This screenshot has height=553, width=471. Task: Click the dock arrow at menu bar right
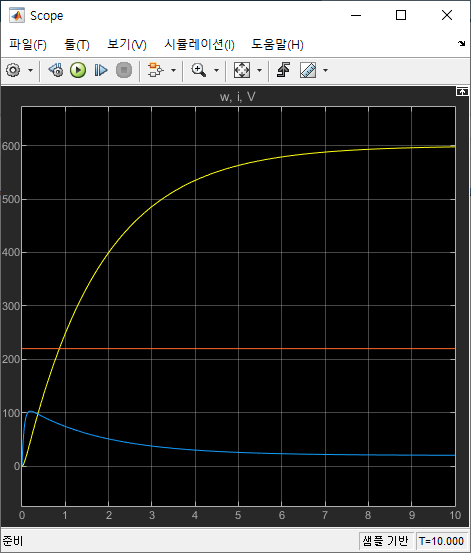461,43
